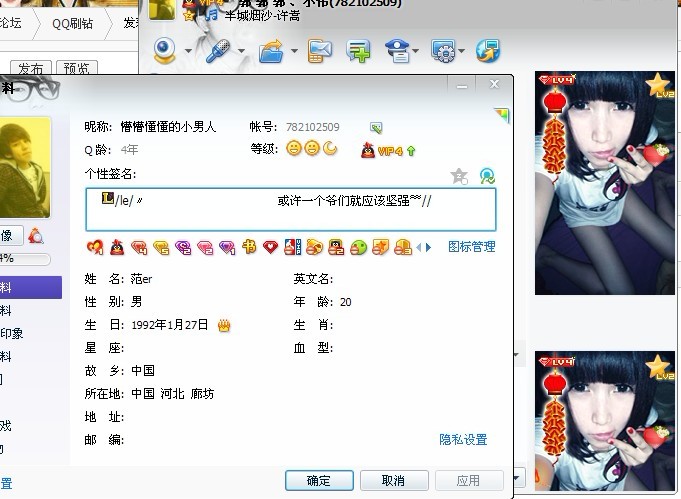Click the red QQ member penguin icon

tap(117, 248)
